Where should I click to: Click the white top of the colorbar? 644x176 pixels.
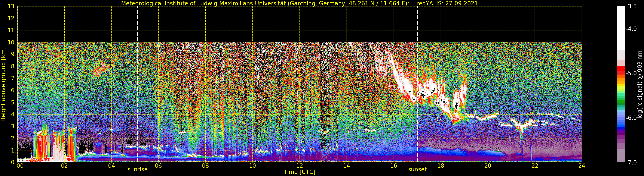coord(621,28)
